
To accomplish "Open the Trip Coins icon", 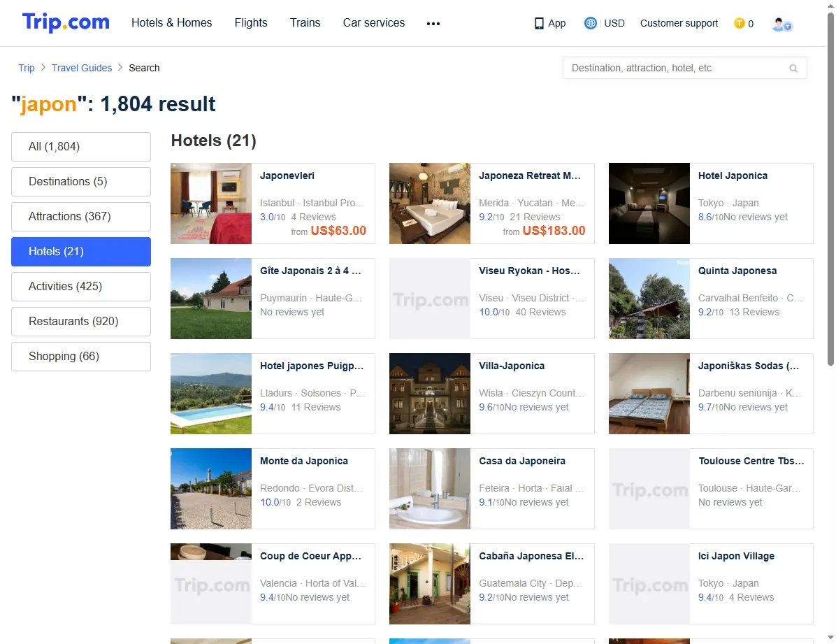I will tap(739, 24).
